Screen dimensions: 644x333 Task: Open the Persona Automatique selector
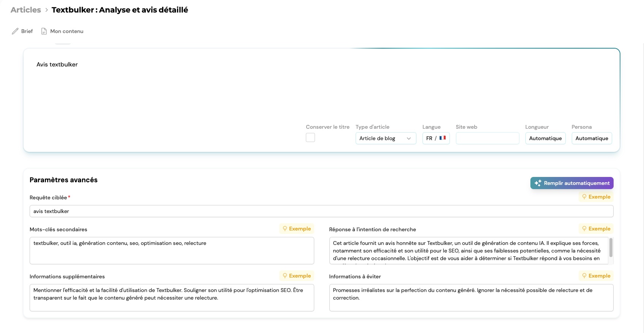click(592, 138)
